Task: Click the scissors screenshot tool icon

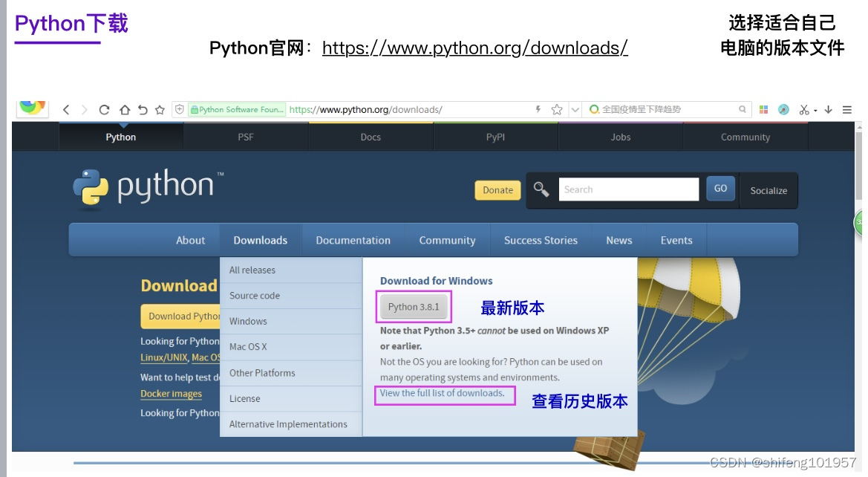Action: [x=804, y=110]
